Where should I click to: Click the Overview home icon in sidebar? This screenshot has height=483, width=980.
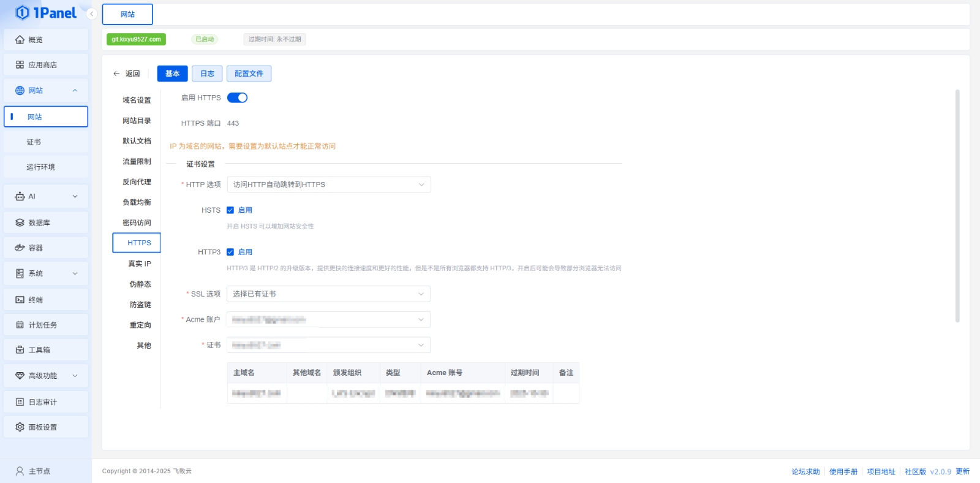20,40
